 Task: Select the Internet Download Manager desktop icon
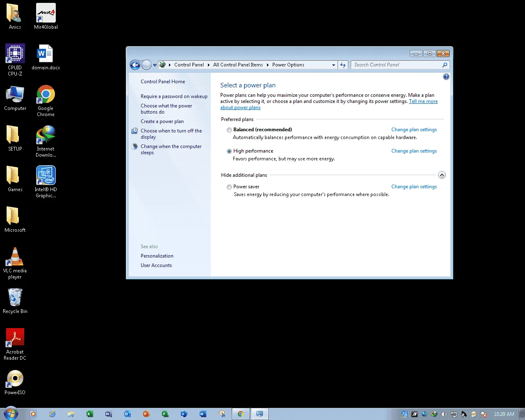tap(46, 142)
